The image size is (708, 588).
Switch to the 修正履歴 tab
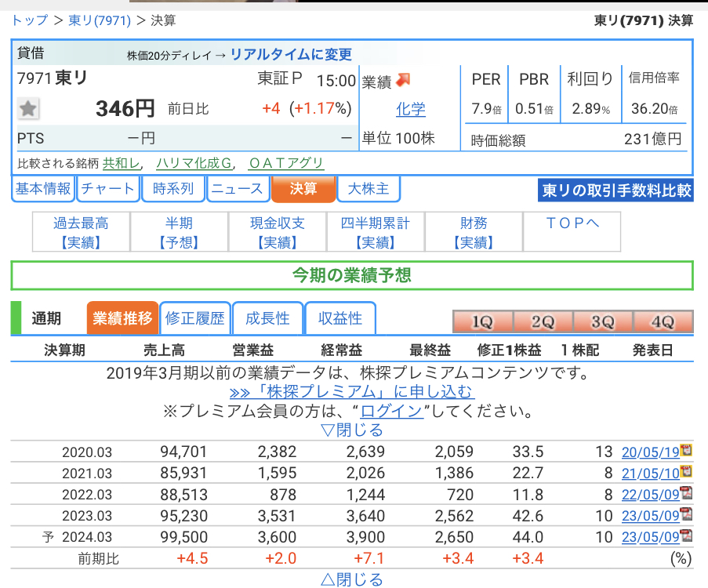click(x=195, y=318)
